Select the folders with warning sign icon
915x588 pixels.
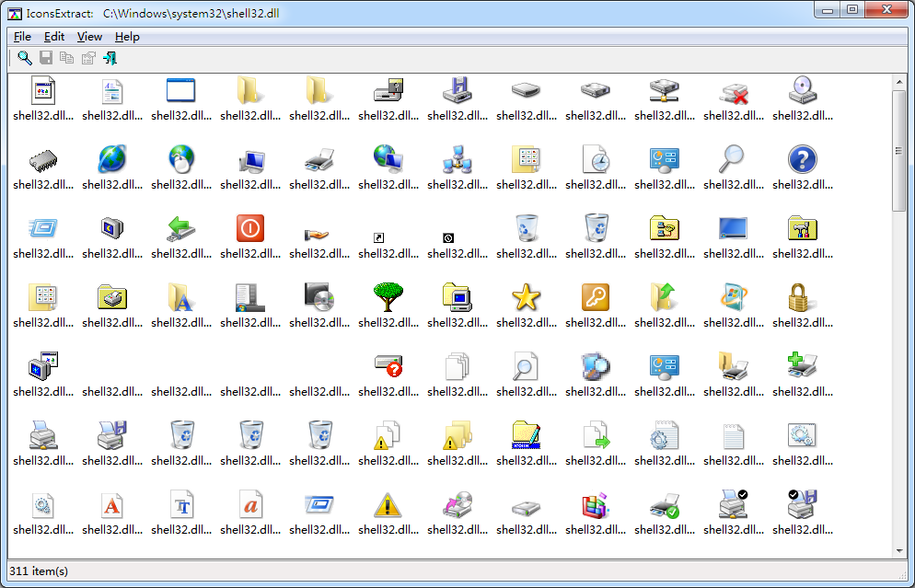pos(457,435)
